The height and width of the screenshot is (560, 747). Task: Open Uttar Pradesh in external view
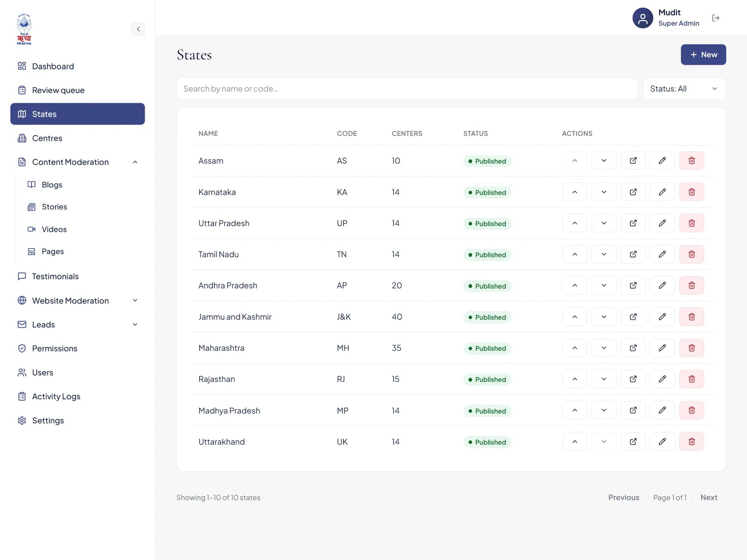click(633, 223)
